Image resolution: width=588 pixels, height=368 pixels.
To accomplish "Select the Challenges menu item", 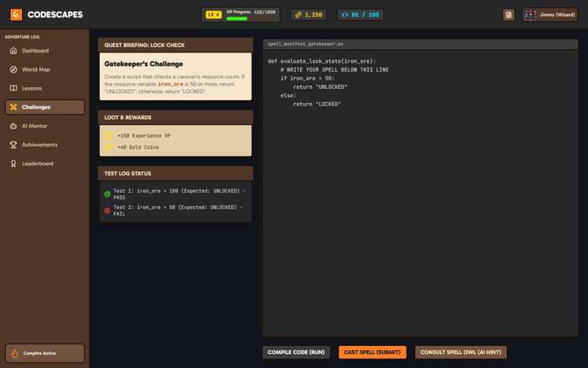I will 45,107.
